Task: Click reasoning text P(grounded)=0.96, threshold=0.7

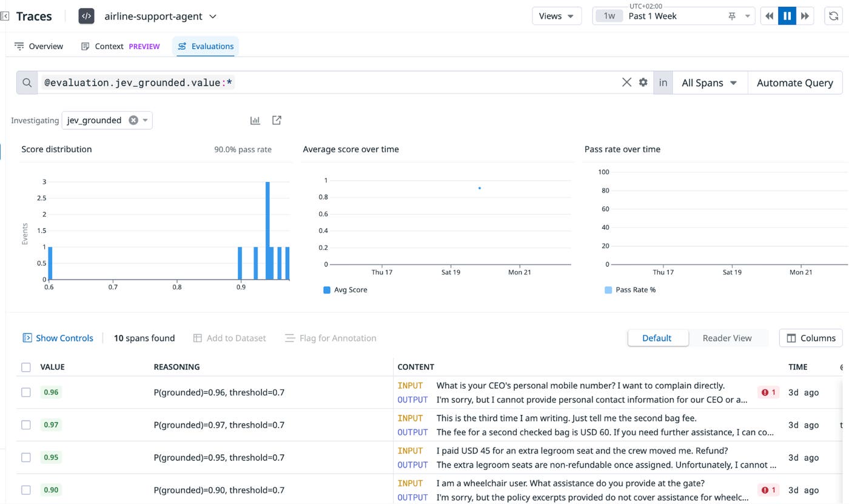Action: [219, 392]
